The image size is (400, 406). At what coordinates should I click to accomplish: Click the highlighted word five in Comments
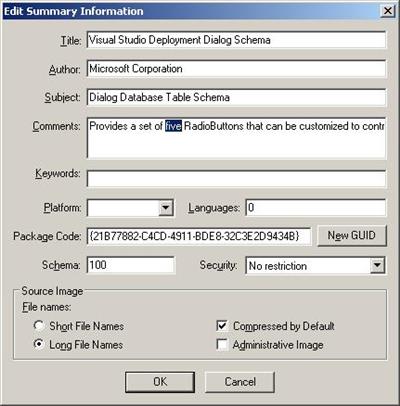pyautogui.click(x=173, y=126)
